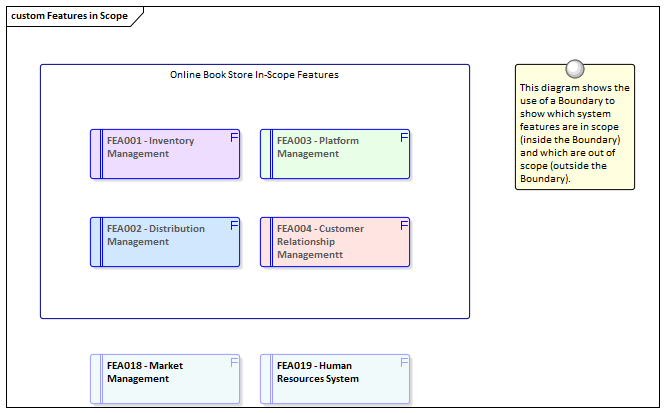This screenshot has width=665, height=413.
Task: Select the FEA019 - Human Resources System label
Action: pos(318,373)
